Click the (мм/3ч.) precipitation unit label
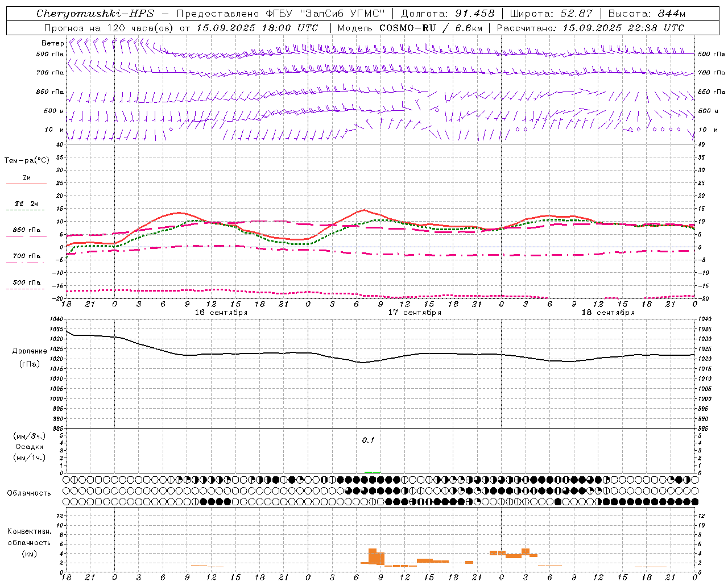Viewport: 728px width, 582px height. pyautogui.click(x=29, y=436)
